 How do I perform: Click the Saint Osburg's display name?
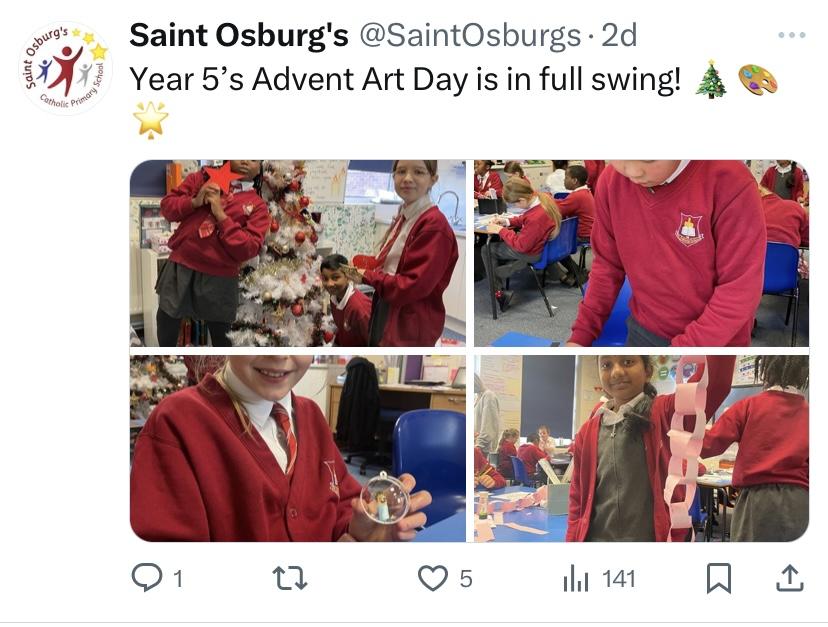point(239,35)
